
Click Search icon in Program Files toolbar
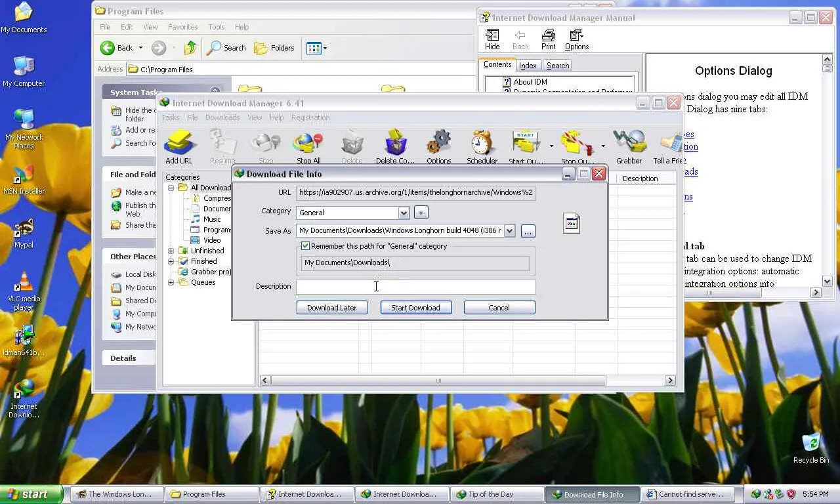226,48
